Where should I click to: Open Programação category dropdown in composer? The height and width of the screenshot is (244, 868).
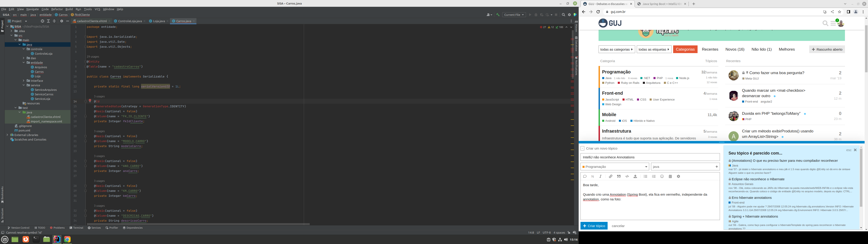615,167
